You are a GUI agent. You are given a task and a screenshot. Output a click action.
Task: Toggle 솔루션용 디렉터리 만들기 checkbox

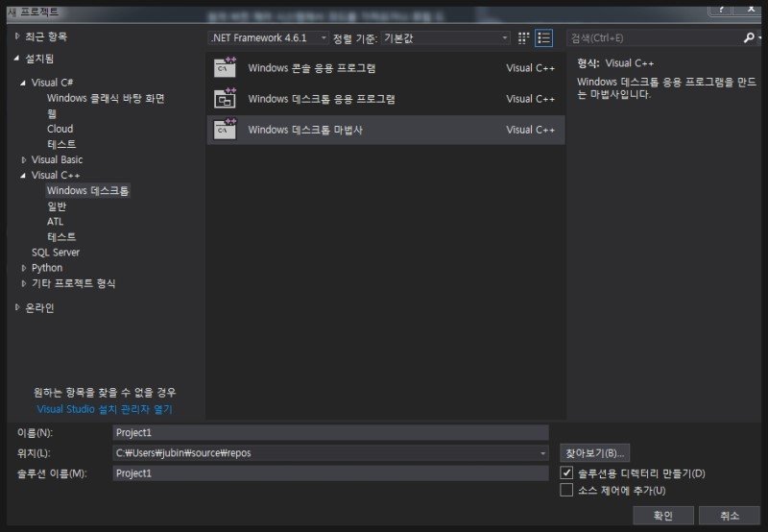pyautogui.click(x=566, y=472)
